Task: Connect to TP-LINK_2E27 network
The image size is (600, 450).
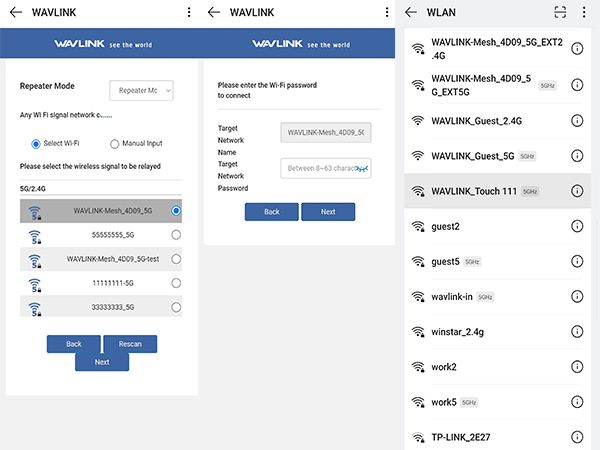Action: 497,437
